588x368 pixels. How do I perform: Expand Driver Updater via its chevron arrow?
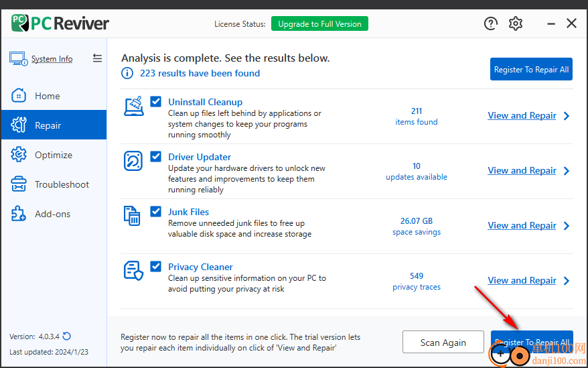point(567,171)
